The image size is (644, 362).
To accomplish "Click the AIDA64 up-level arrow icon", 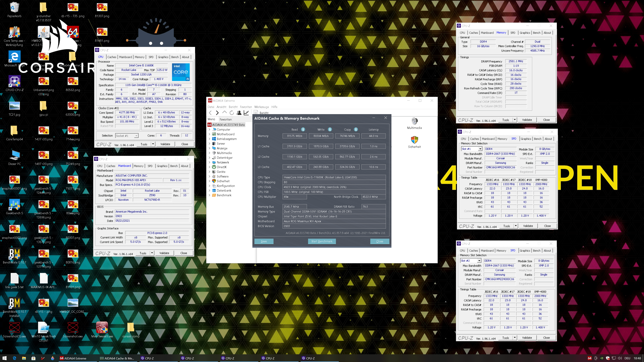I will coord(224,113).
